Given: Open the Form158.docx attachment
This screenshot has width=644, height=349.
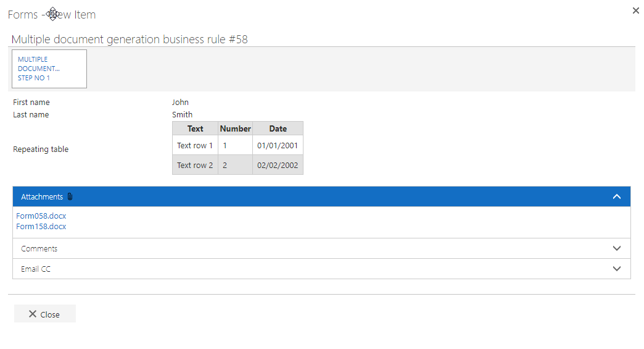Looking at the screenshot, I should click(x=41, y=227).
